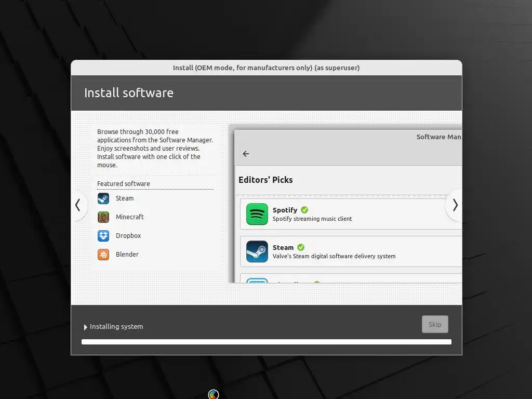Screen dimensions: 532x399
Task: Click the 'Software Man' preview window title
Action: pos(438,137)
